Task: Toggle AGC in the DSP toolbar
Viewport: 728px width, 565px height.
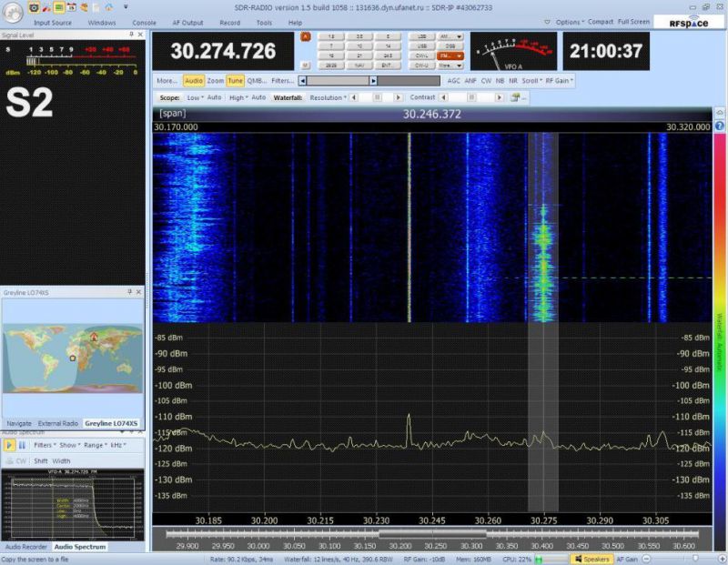Action: 453,81
